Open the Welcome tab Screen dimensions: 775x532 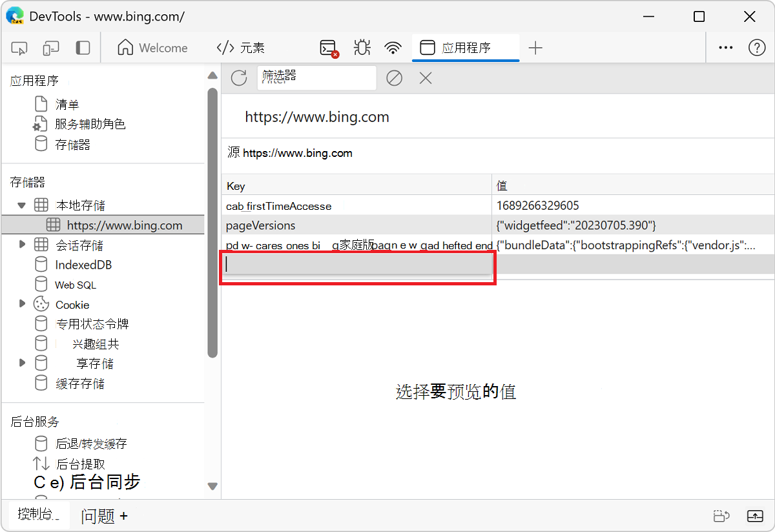coord(153,48)
